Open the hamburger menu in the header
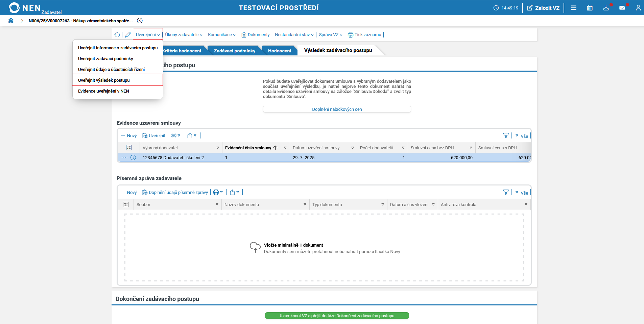644x324 pixels. pyautogui.click(x=574, y=7)
